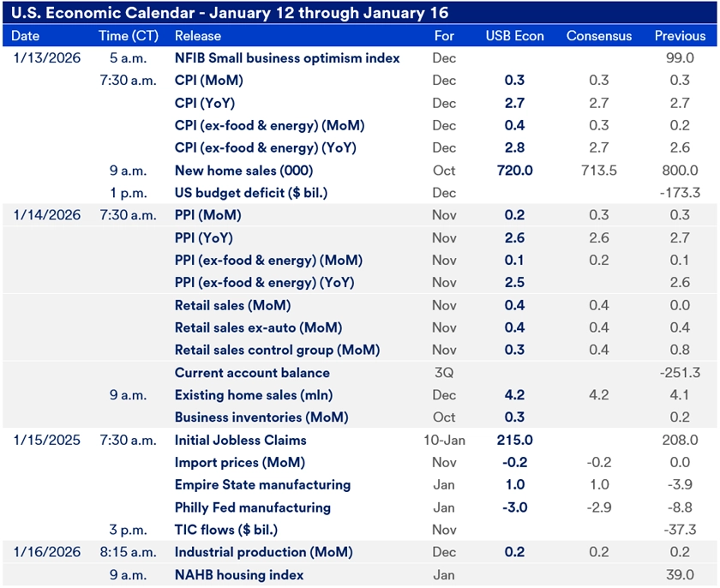This screenshot has width=720, height=588.
Task: Select the New home sales (000) entry
Action: 246,171
